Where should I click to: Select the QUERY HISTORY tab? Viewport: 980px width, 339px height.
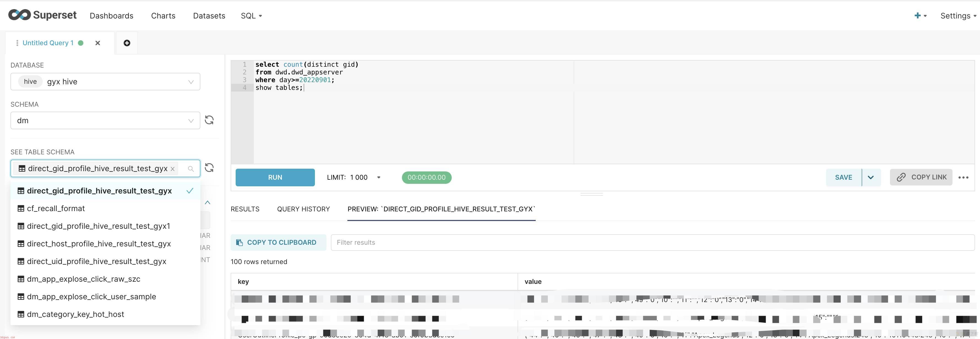click(x=303, y=209)
